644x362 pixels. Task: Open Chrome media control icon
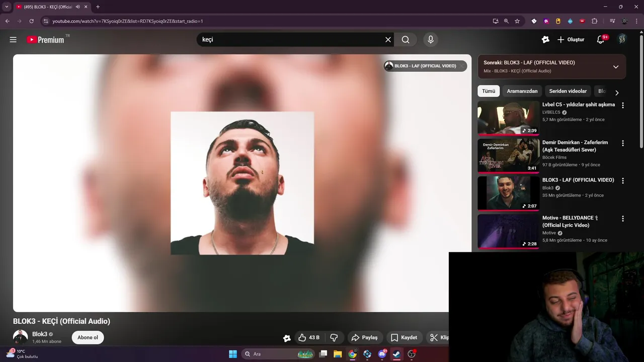612,21
